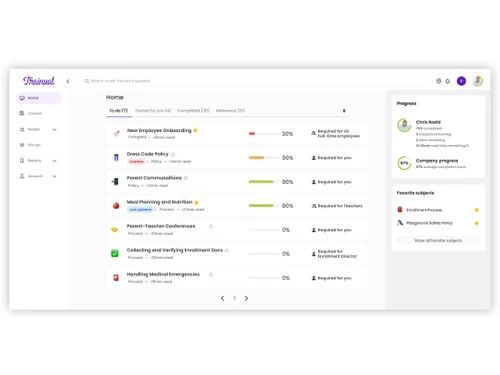Click the Trainual logo
The height and width of the screenshot is (375, 500).
(x=39, y=81)
